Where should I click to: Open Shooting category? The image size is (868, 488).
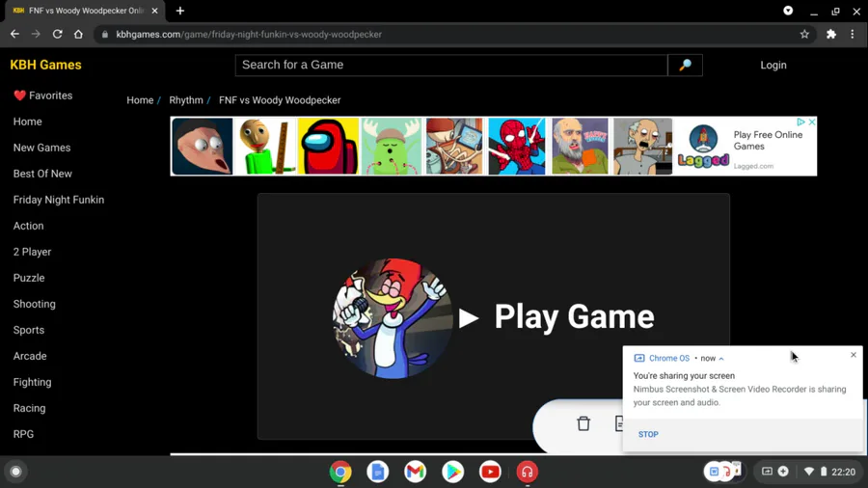(x=35, y=304)
